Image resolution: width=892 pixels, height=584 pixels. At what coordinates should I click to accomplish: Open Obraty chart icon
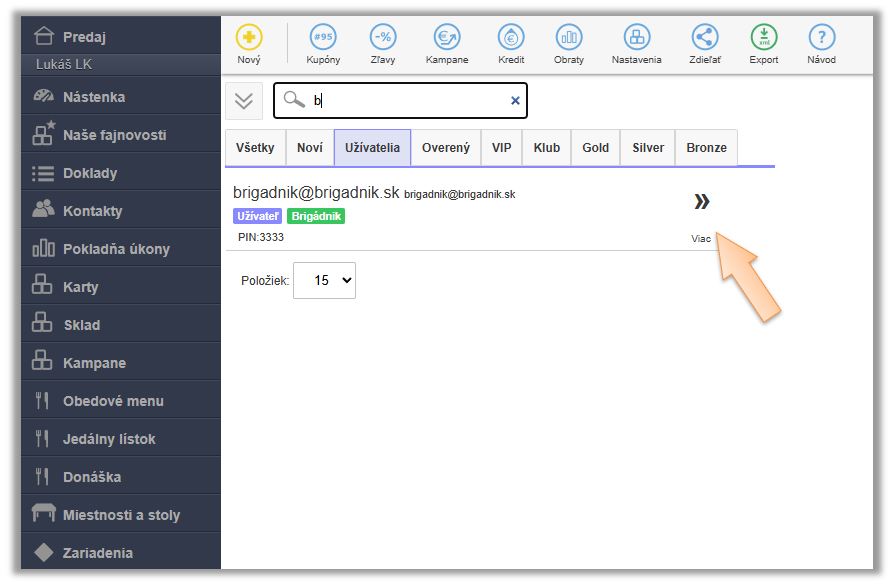[569, 38]
